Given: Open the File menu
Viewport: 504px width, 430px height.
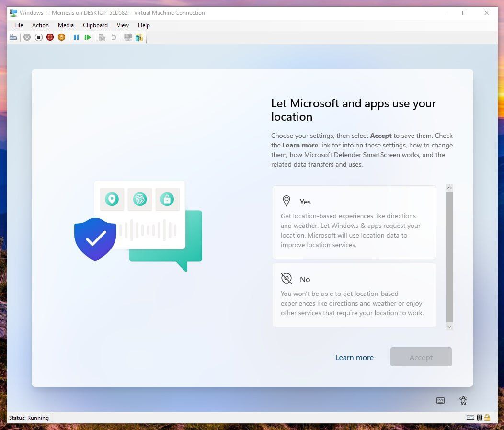Looking at the screenshot, I should 19,25.
